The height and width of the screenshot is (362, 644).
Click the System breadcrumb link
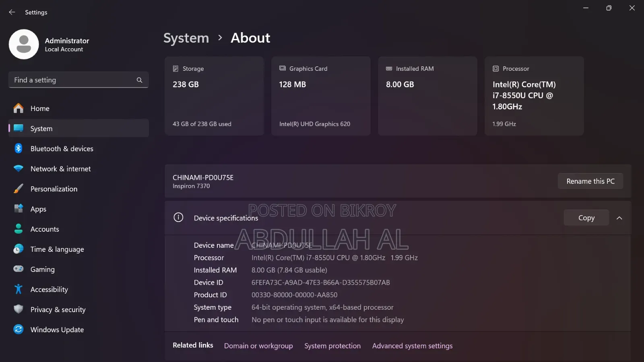tap(186, 38)
